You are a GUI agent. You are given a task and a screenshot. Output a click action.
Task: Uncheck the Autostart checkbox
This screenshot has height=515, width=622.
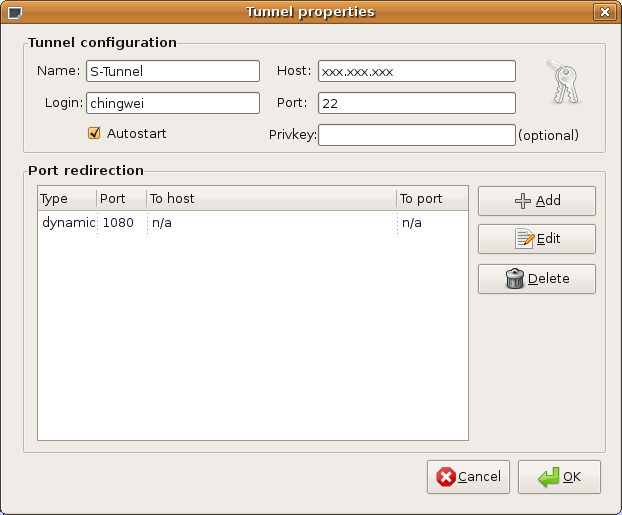[94, 133]
